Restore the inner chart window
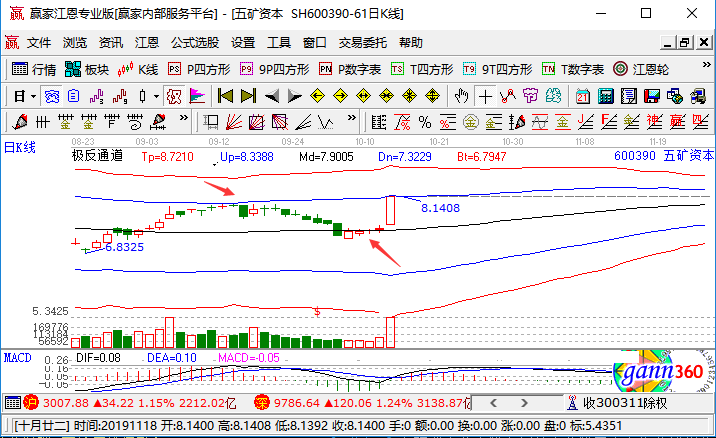 [685, 43]
